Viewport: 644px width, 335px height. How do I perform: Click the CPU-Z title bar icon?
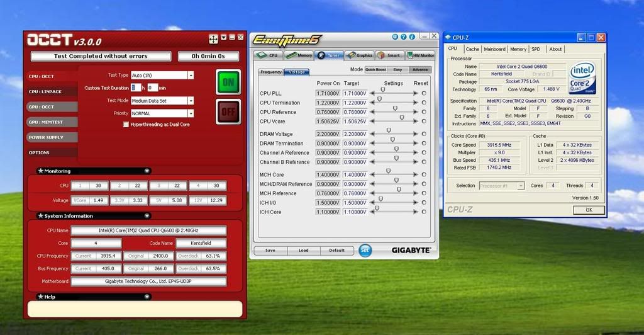click(x=448, y=37)
